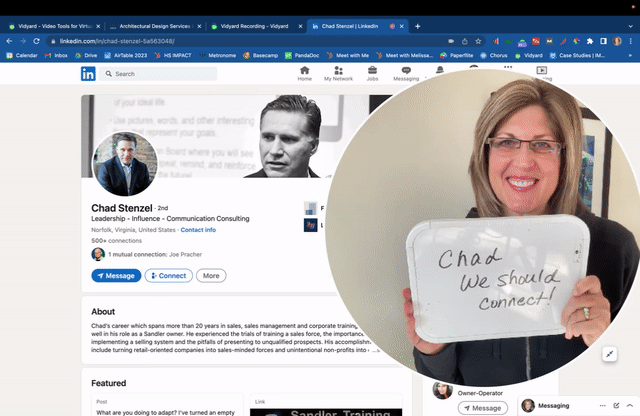Switch to the Vidyard Video Tools tab
640x416 pixels.
click(53, 26)
